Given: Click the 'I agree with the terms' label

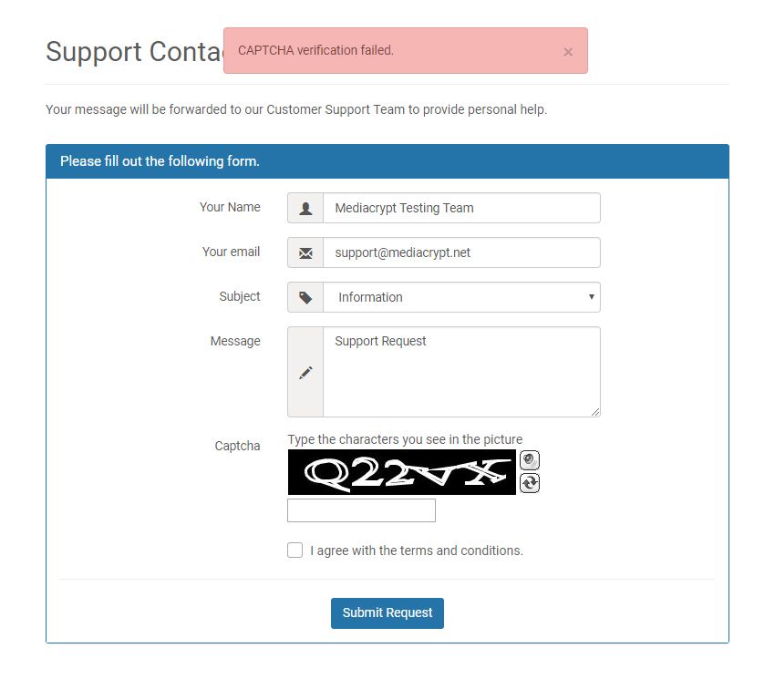Looking at the screenshot, I should (417, 551).
